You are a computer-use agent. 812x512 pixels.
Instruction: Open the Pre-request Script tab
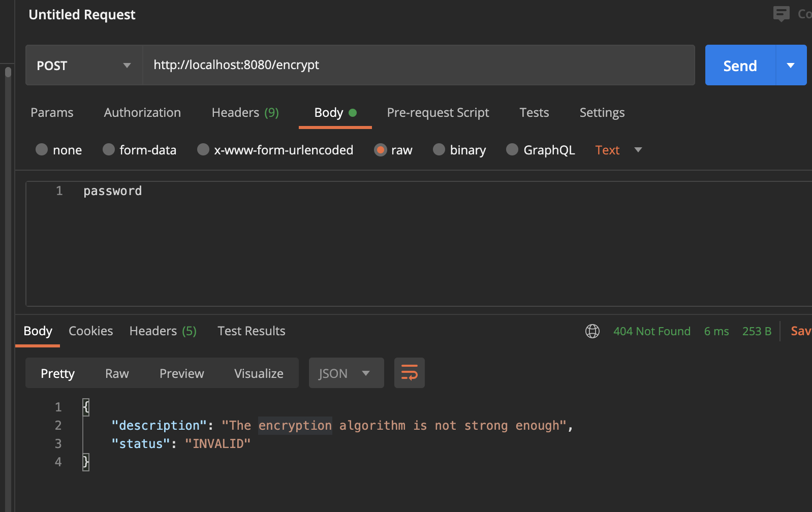[438, 113]
